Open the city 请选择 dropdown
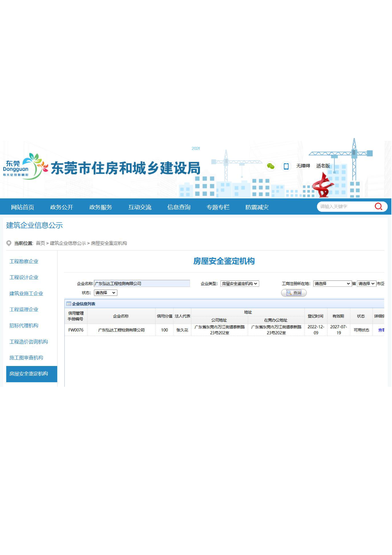Screen dimensions: 392x555 [x=366, y=284]
